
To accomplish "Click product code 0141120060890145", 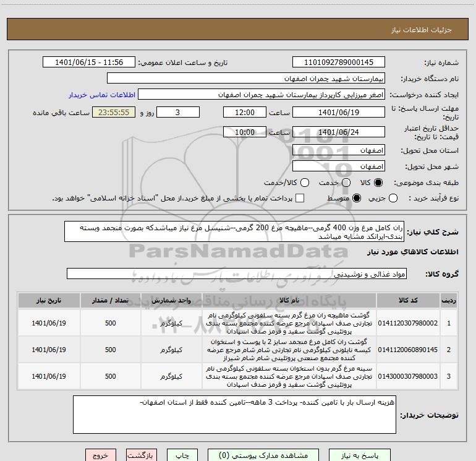I will pyautogui.click(x=408, y=350).
